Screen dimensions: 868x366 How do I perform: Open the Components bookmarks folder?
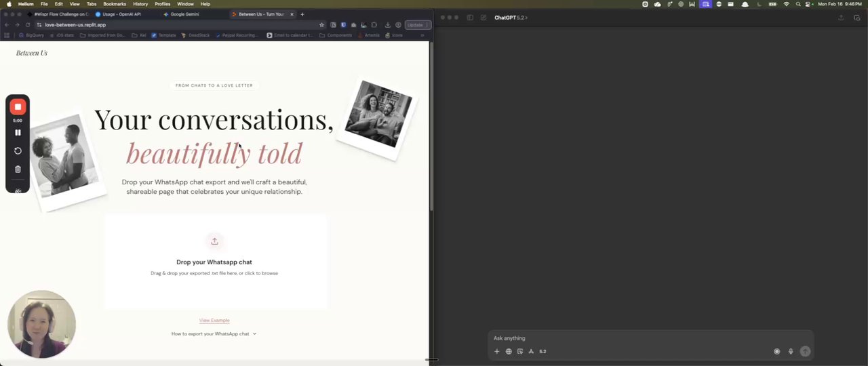pyautogui.click(x=336, y=35)
